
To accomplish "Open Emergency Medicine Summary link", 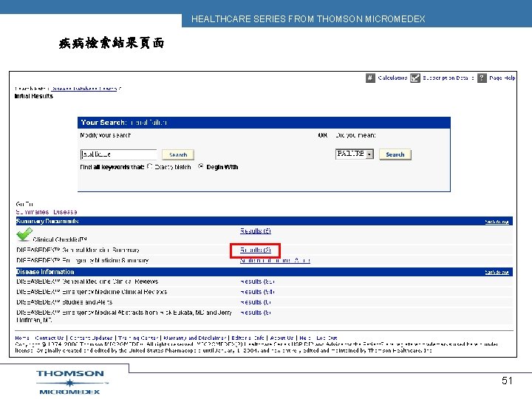I will pos(275,261).
